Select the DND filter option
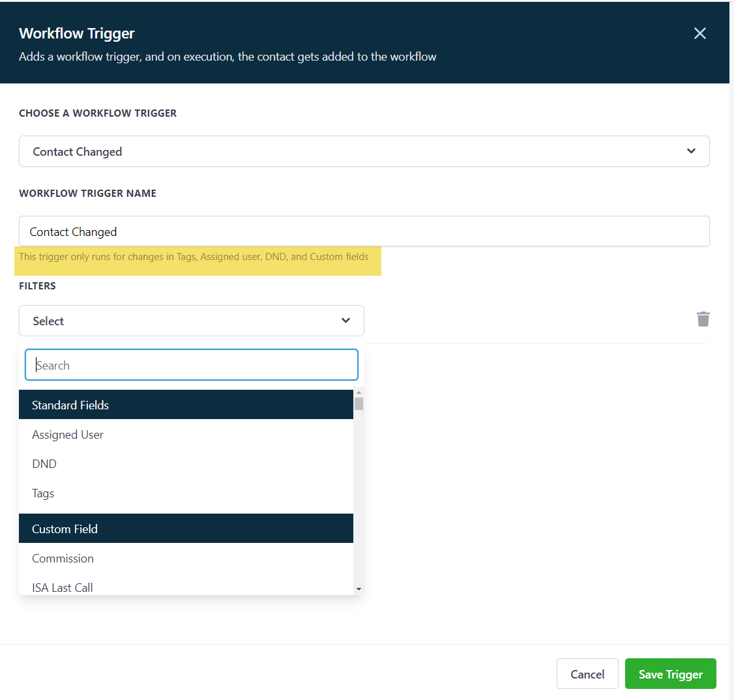Screen dimensions: 734x700 [44, 464]
